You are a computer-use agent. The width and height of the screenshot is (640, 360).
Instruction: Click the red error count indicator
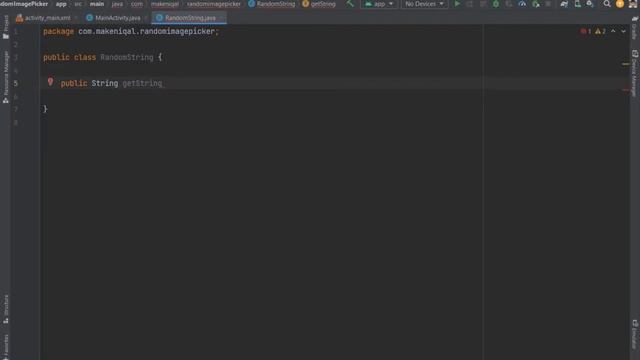click(586, 31)
